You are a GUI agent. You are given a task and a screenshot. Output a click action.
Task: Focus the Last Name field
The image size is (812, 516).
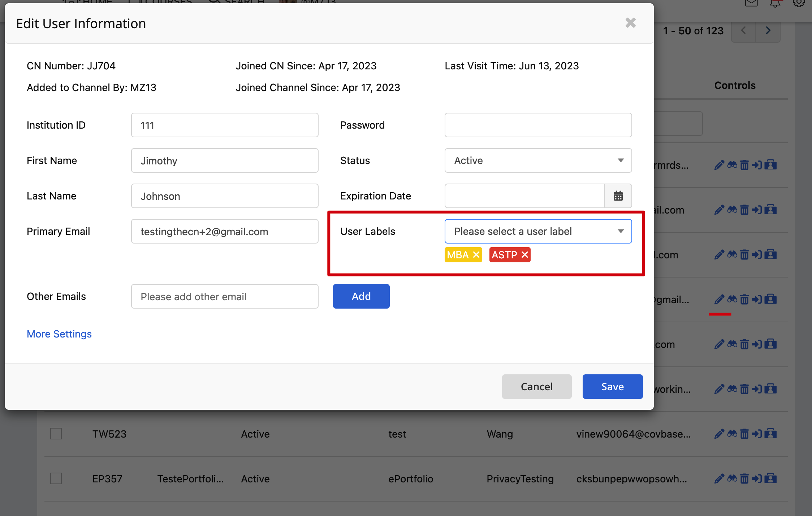click(225, 196)
